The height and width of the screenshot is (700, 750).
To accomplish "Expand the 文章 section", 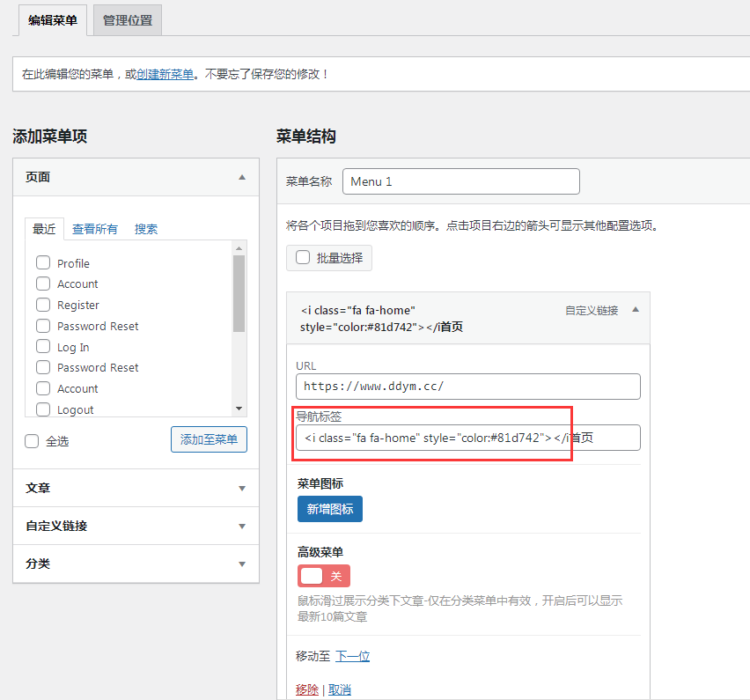I will click(242, 488).
